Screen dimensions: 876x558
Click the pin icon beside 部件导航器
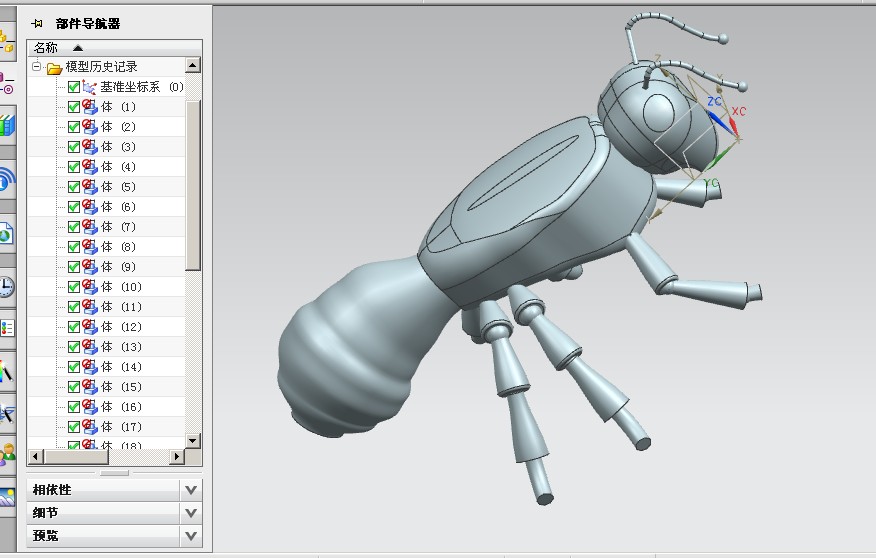37,23
